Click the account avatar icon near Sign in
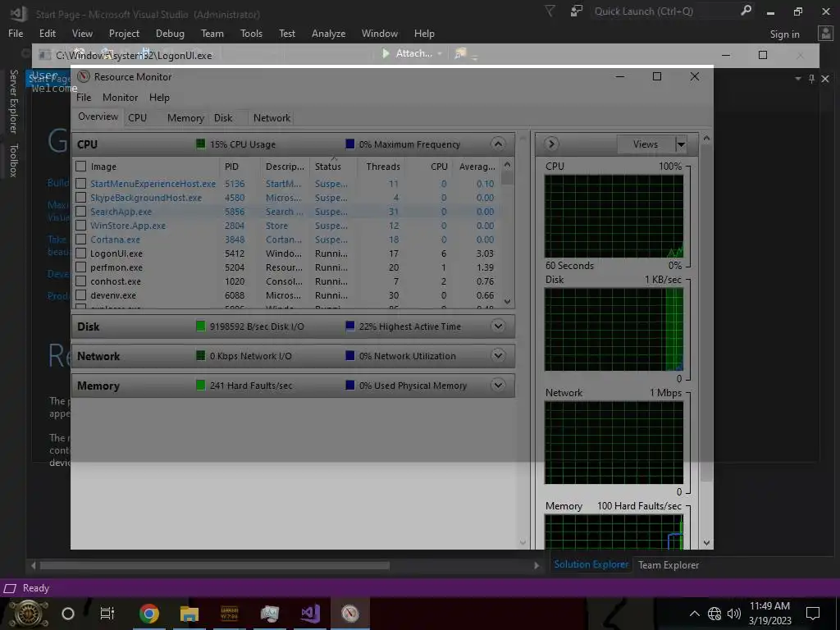Screen dimensions: 840x630 click(x=825, y=34)
